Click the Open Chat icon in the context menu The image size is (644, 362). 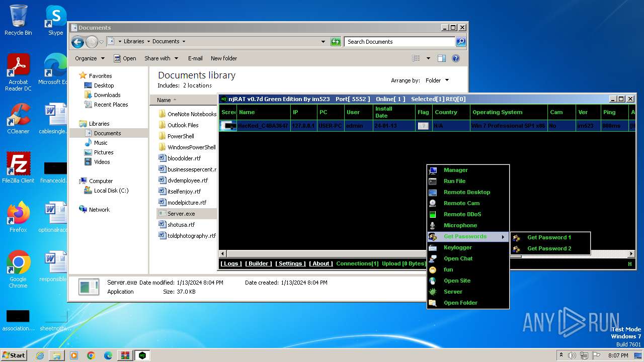click(433, 258)
